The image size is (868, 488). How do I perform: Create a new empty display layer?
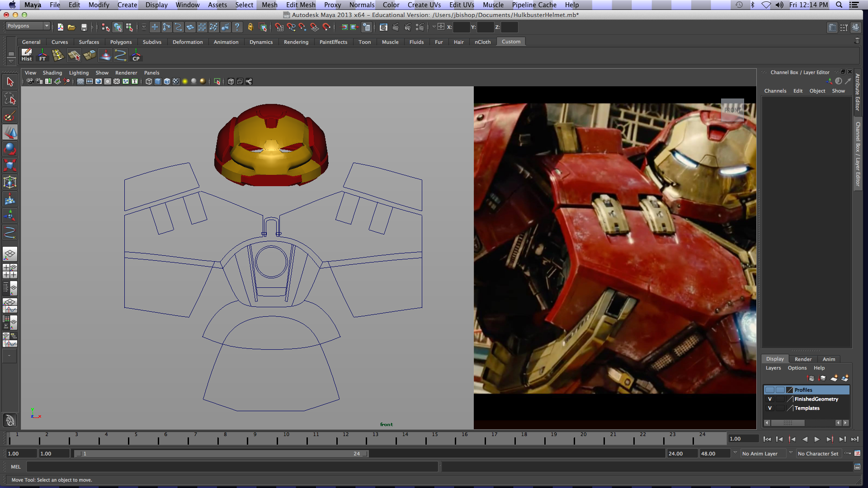834,378
